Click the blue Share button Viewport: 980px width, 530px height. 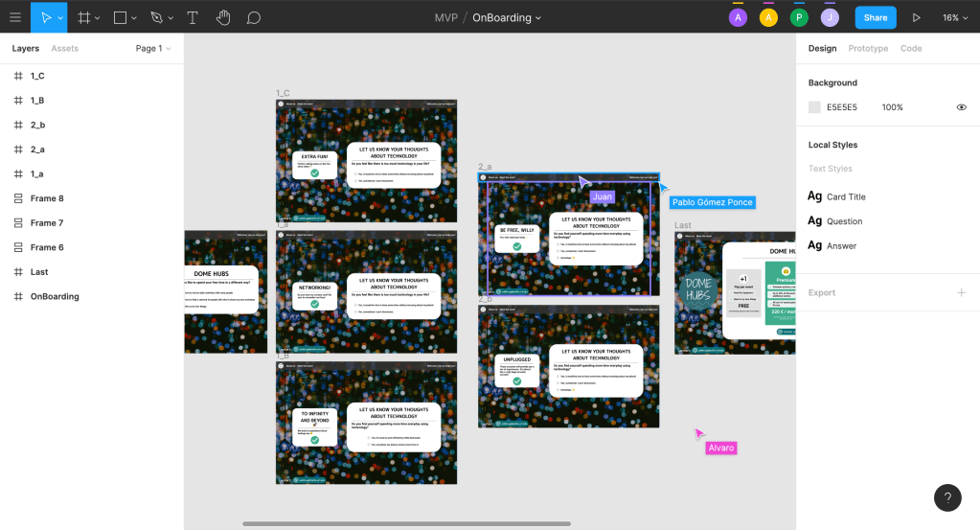pos(876,17)
